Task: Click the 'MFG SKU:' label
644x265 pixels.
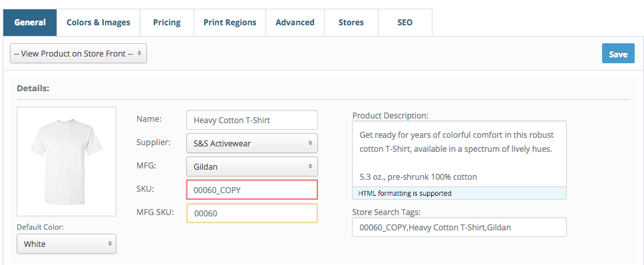Action: point(155,212)
